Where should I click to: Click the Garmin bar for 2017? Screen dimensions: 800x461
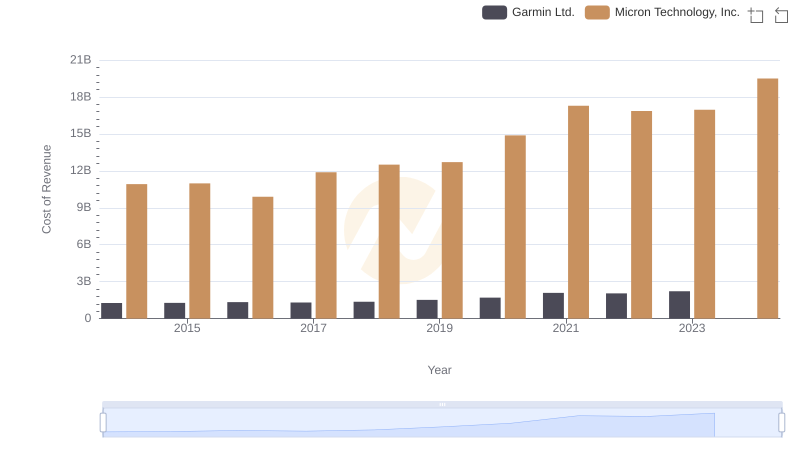pyautogui.click(x=301, y=311)
